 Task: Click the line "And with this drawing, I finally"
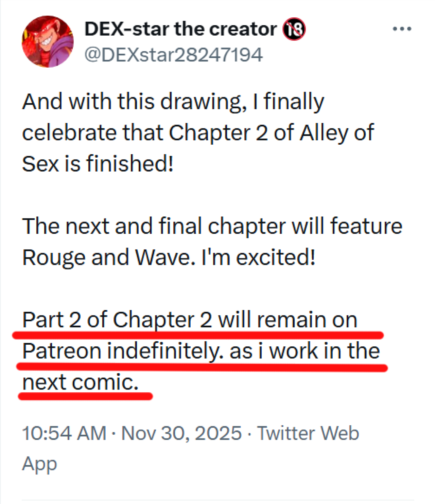(173, 102)
